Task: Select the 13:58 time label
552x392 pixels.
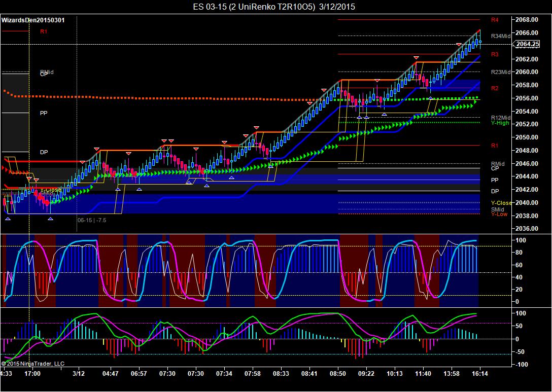Action: tap(452, 374)
